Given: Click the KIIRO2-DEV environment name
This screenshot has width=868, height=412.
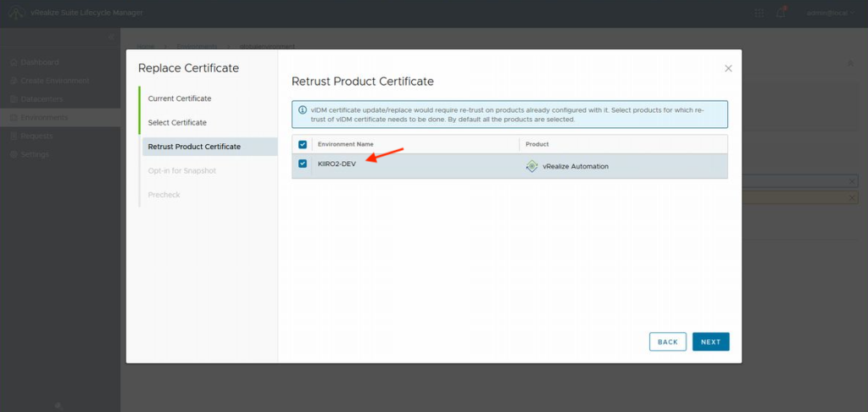Looking at the screenshot, I should click(337, 164).
